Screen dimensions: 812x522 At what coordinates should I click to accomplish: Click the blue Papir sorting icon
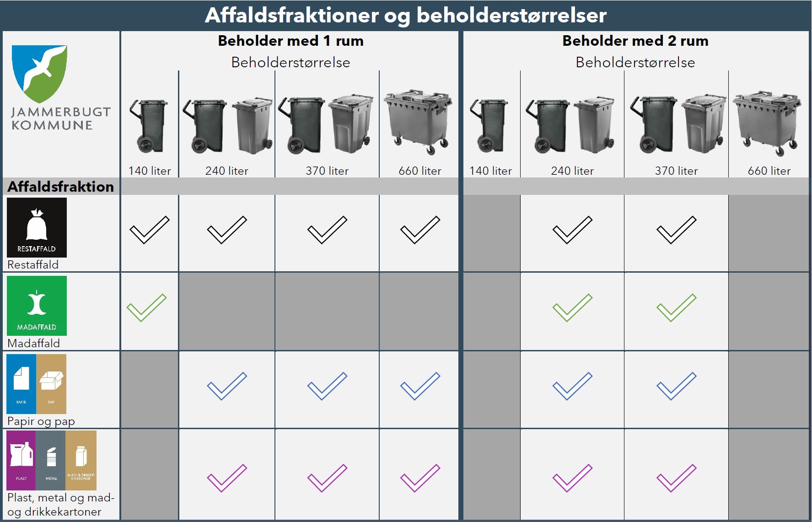pyautogui.click(x=21, y=384)
